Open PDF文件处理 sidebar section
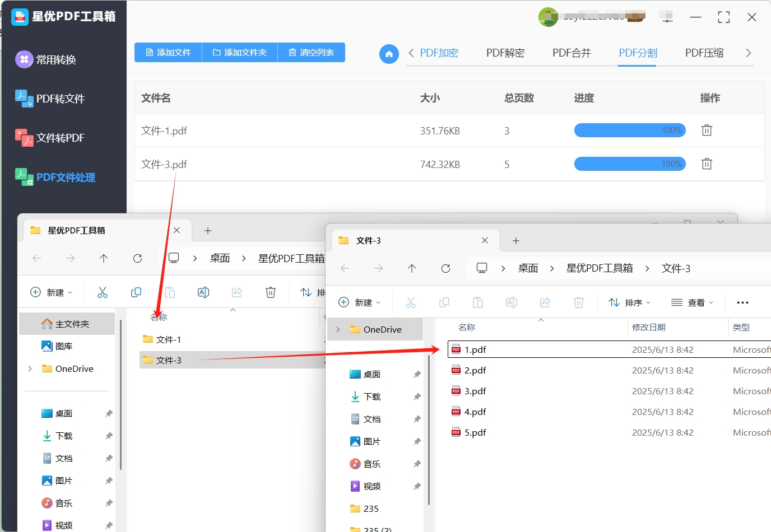The height and width of the screenshot is (532, 771). (x=55, y=178)
